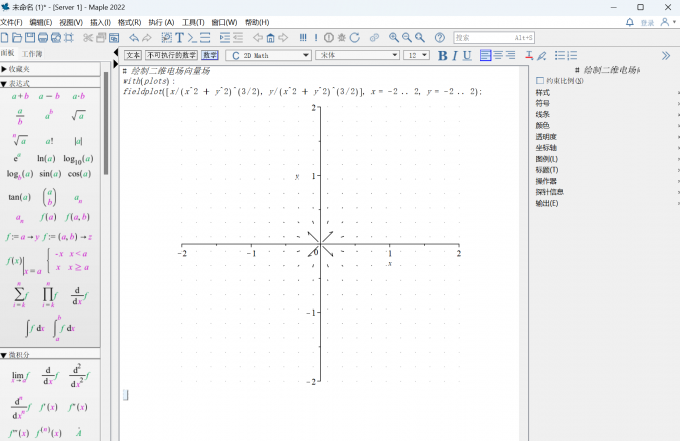Enable the 约束比例 checkbox
Viewport: 680px width, 441px height.
click(x=540, y=81)
